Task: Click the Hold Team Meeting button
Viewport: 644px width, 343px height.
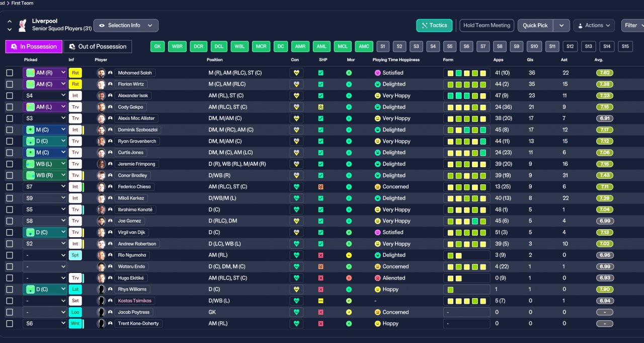Action: (x=487, y=25)
